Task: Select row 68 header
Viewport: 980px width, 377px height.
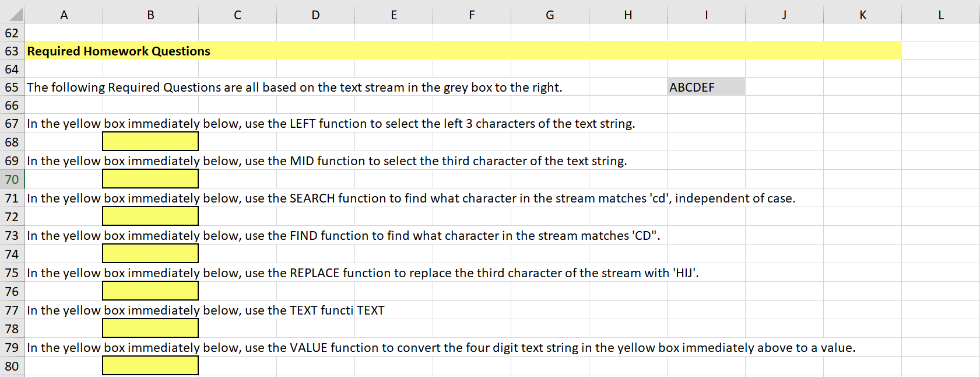Action: [12, 142]
